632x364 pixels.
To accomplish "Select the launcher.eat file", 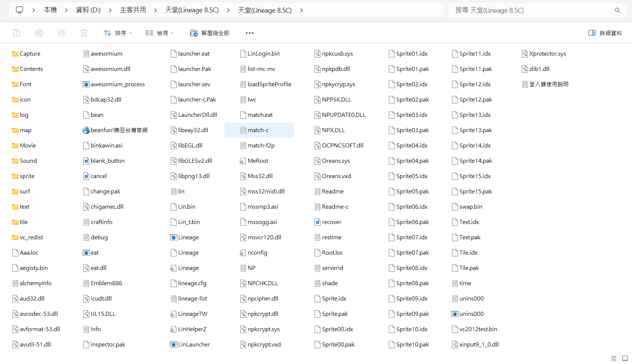I will click(190, 54).
